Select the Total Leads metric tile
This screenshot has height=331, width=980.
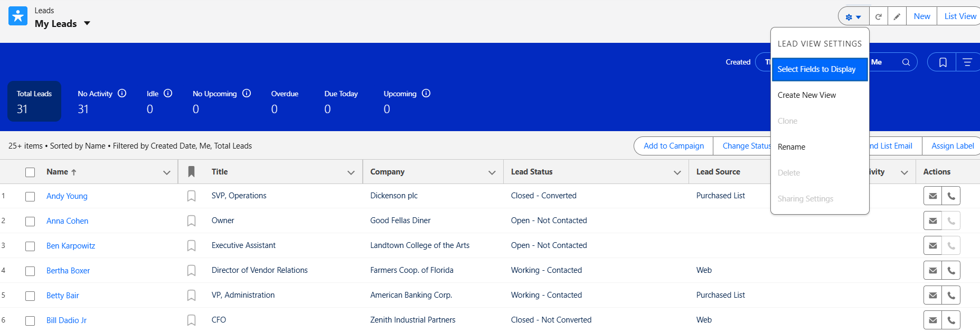tap(34, 101)
